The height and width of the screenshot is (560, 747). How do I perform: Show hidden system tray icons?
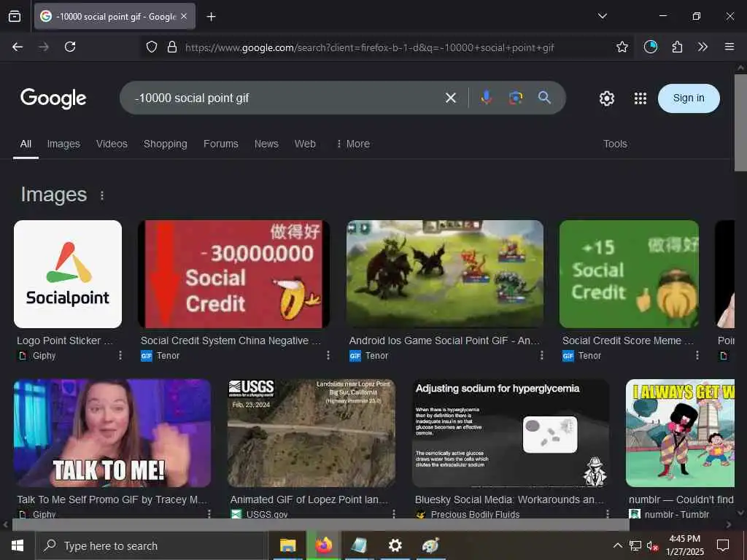(617, 545)
